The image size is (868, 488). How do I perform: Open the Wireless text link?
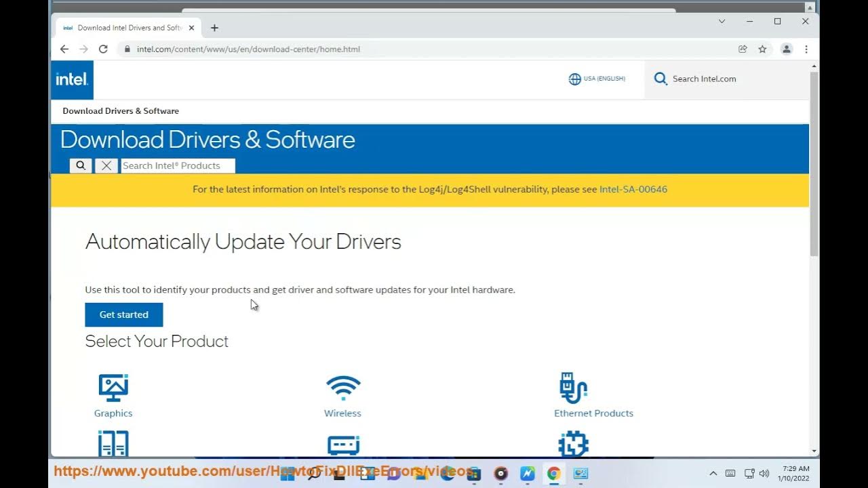coord(342,413)
